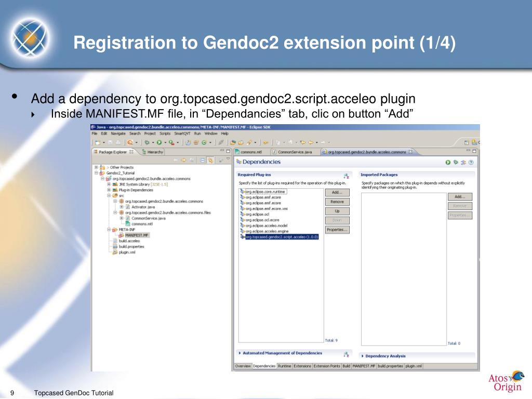Maximize the editor area

tap(474, 150)
